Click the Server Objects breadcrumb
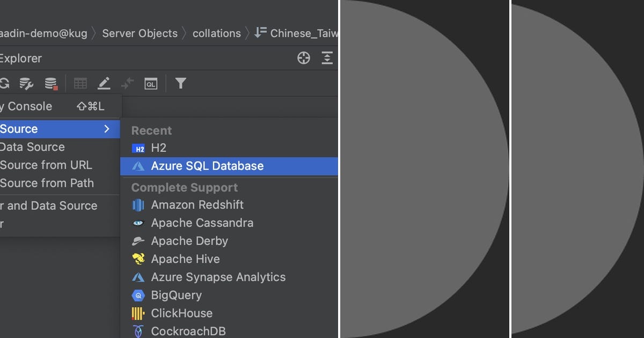Viewport: 644px width, 338px height. (140, 33)
